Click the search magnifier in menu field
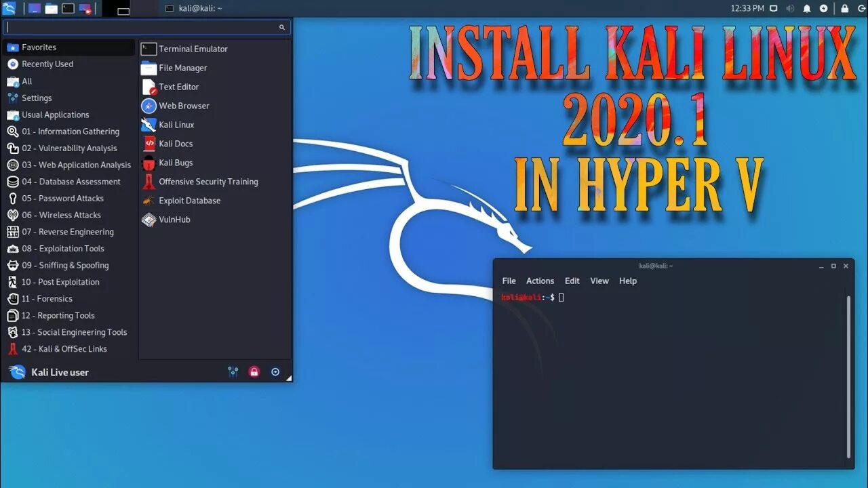The height and width of the screenshot is (488, 868). (x=282, y=28)
